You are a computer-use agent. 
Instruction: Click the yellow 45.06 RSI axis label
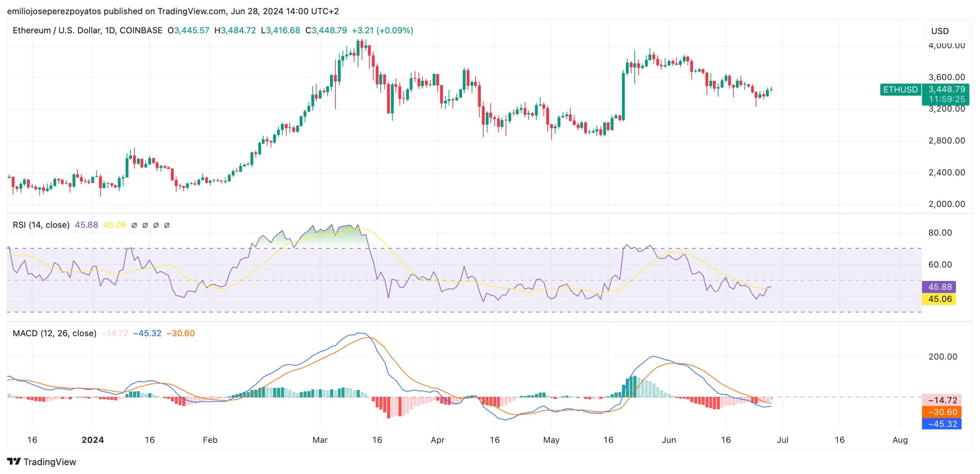point(939,299)
